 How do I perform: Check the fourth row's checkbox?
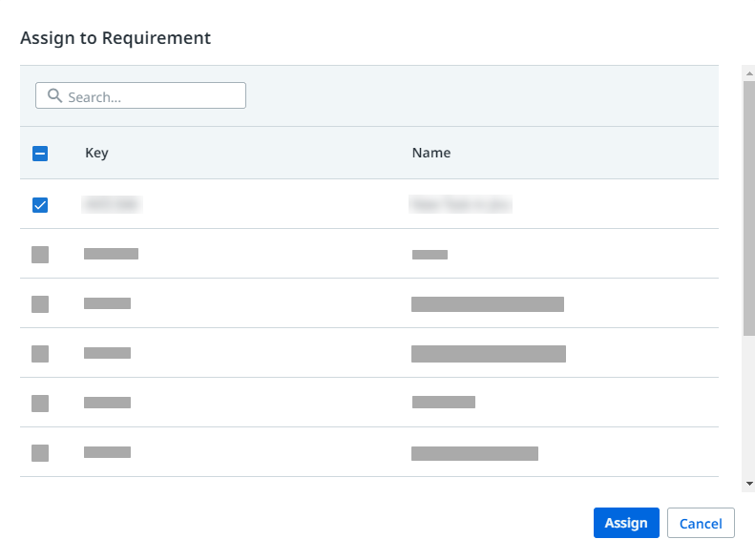point(40,354)
